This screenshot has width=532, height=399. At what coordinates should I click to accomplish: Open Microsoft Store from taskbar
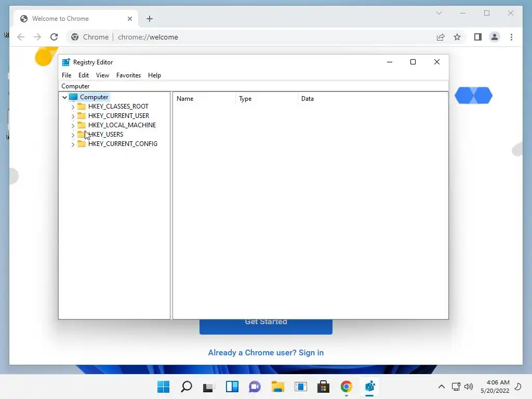[x=323, y=387]
